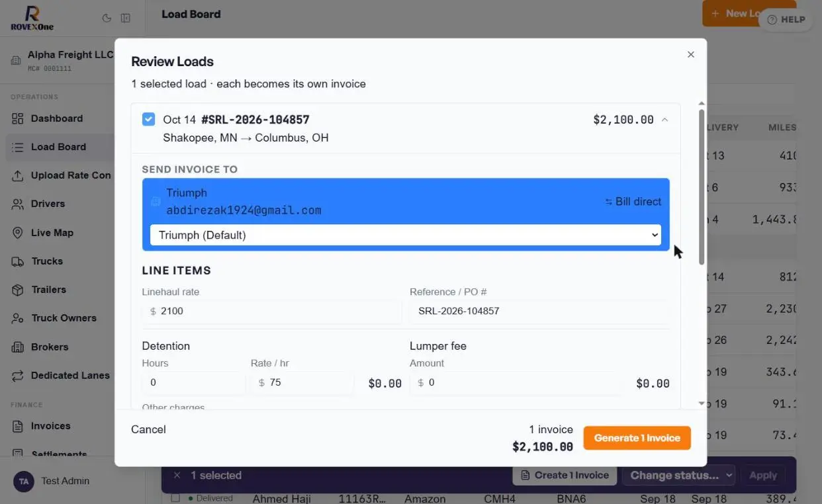
Task: Click the TA user avatar
Action: (24, 481)
